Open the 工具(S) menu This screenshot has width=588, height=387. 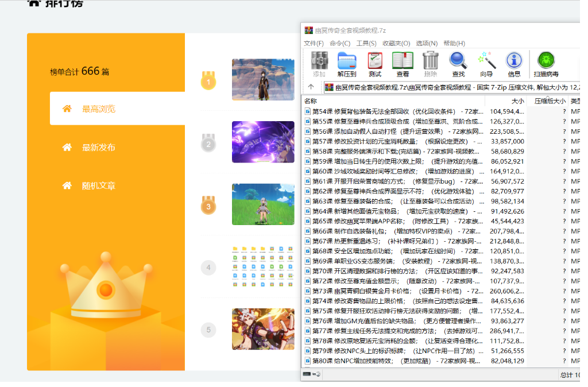point(366,43)
